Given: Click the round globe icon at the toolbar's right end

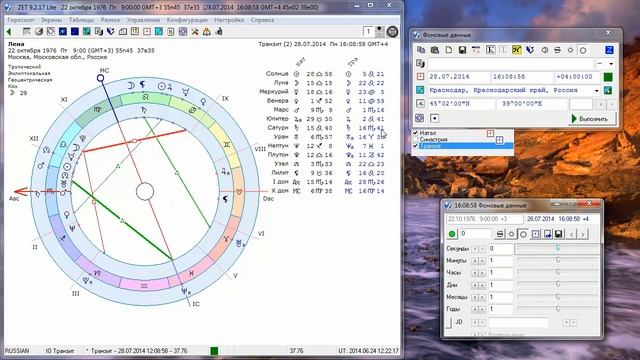Looking at the screenshot, I should (392, 31).
